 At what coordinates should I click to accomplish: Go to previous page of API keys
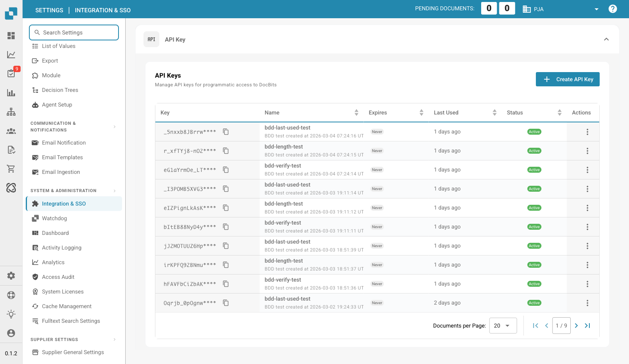[x=547, y=326]
